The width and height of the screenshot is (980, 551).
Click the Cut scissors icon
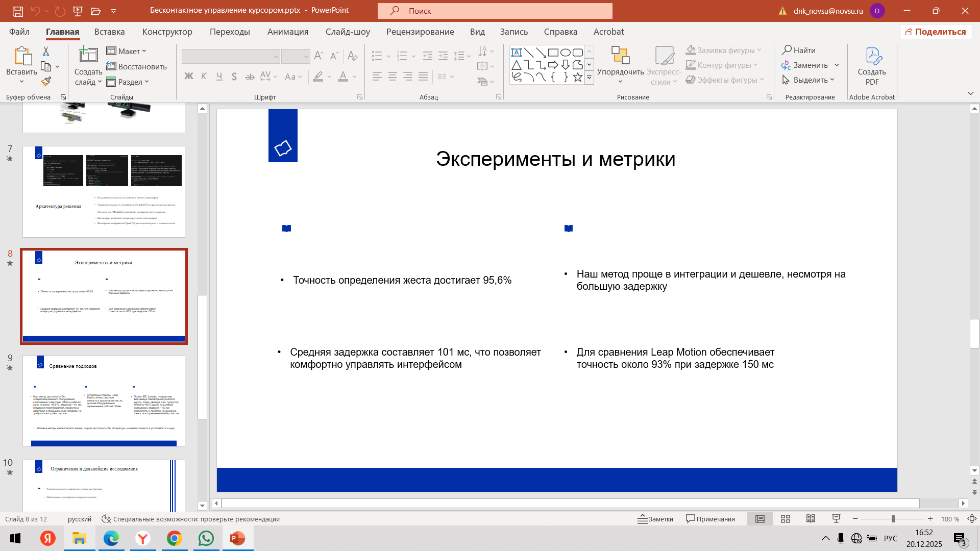46,52
